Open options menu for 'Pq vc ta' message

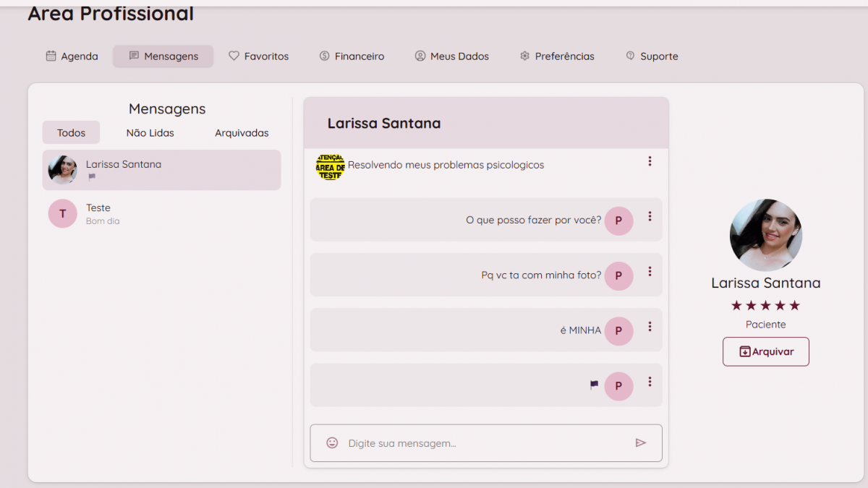pyautogui.click(x=650, y=271)
